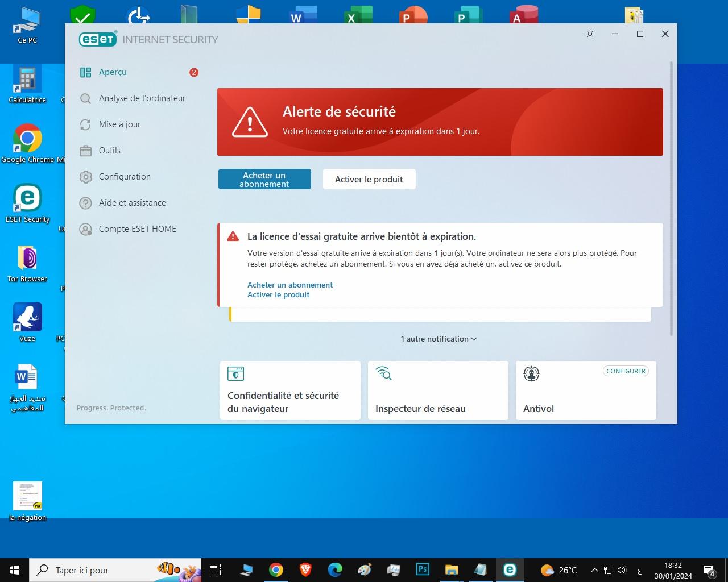Click the network icon in system tray
Viewport: 728px width, 582px height.
(x=609, y=570)
